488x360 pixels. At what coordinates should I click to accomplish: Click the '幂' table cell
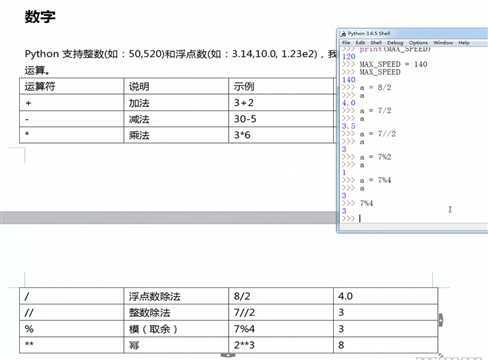click(x=176, y=345)
